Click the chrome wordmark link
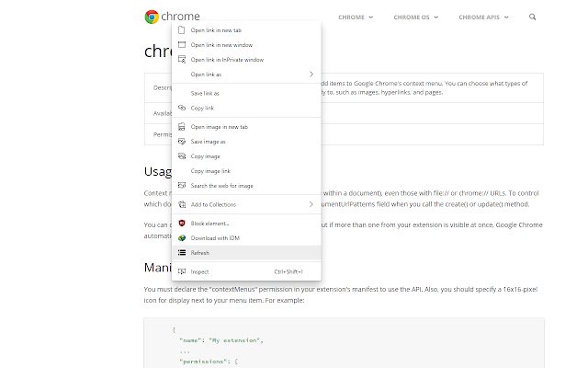 [180, 17]
